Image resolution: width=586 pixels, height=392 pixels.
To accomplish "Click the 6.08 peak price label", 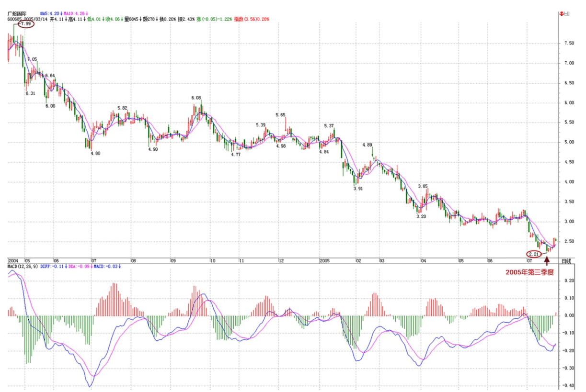I will coord(196,98).
